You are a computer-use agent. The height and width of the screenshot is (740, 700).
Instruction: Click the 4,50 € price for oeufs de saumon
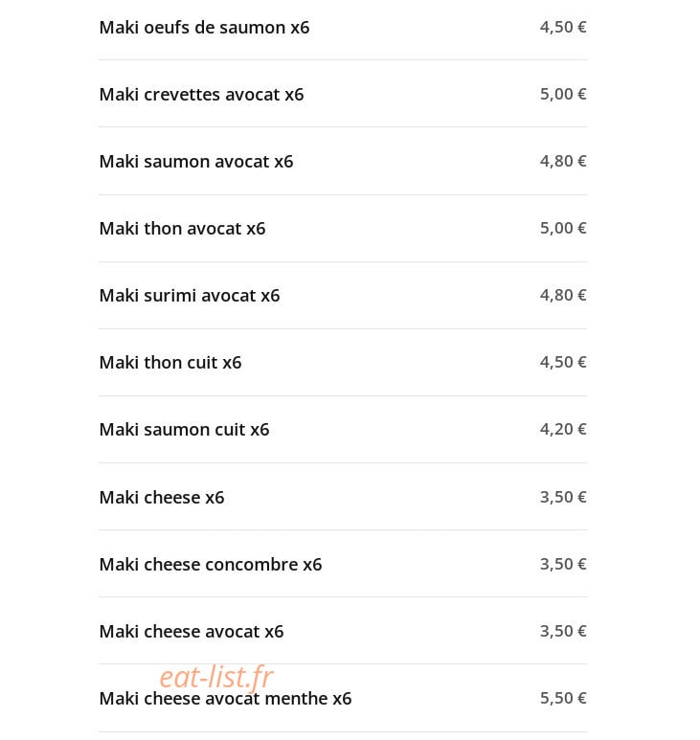563,28
